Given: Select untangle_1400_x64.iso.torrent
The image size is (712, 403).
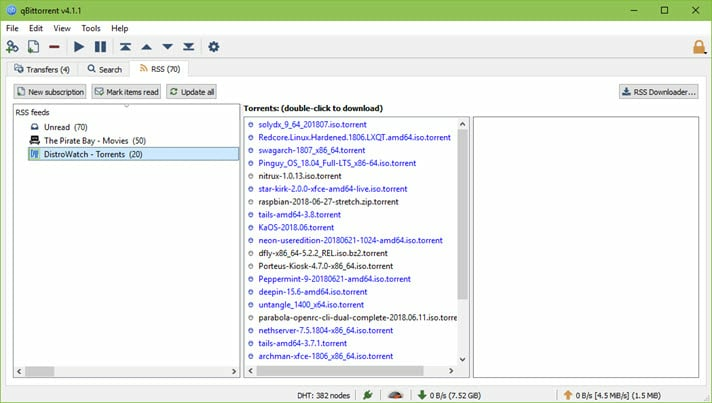Looking at the screenshot, I should tap(311, 305).
